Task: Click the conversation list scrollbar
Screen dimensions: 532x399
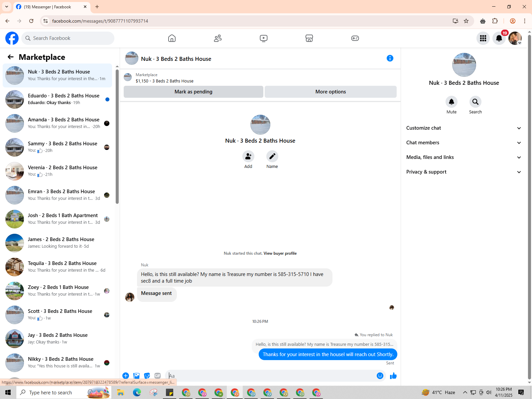Action: (117, 136)
